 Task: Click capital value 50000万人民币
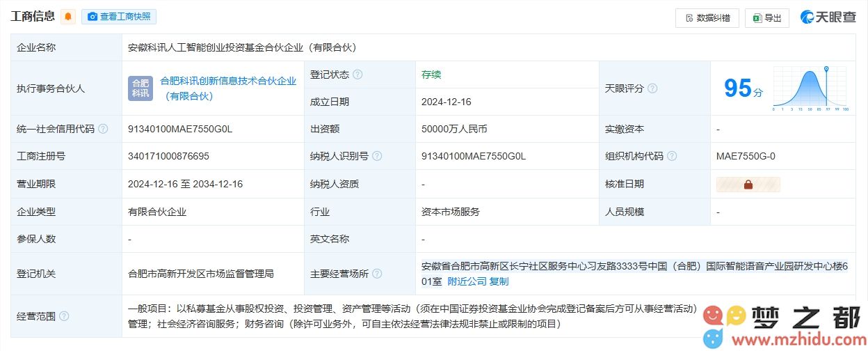(454, 129)
